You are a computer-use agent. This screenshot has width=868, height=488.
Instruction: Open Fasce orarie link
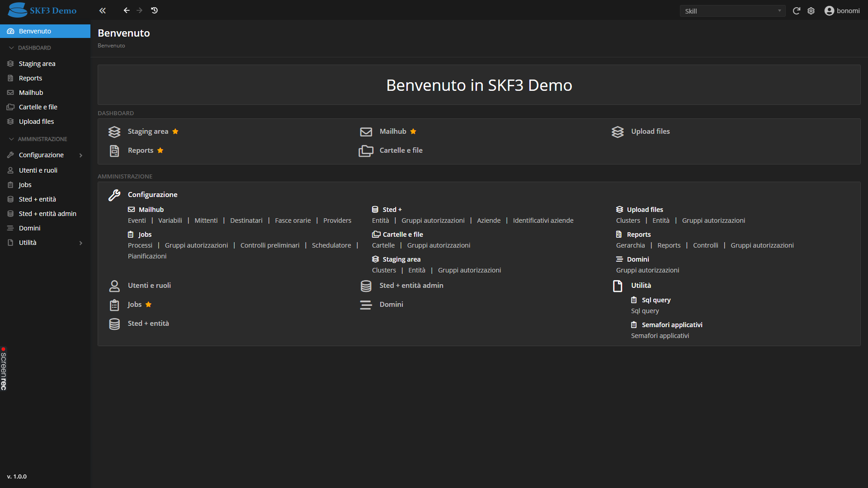[x=293, y=221]
